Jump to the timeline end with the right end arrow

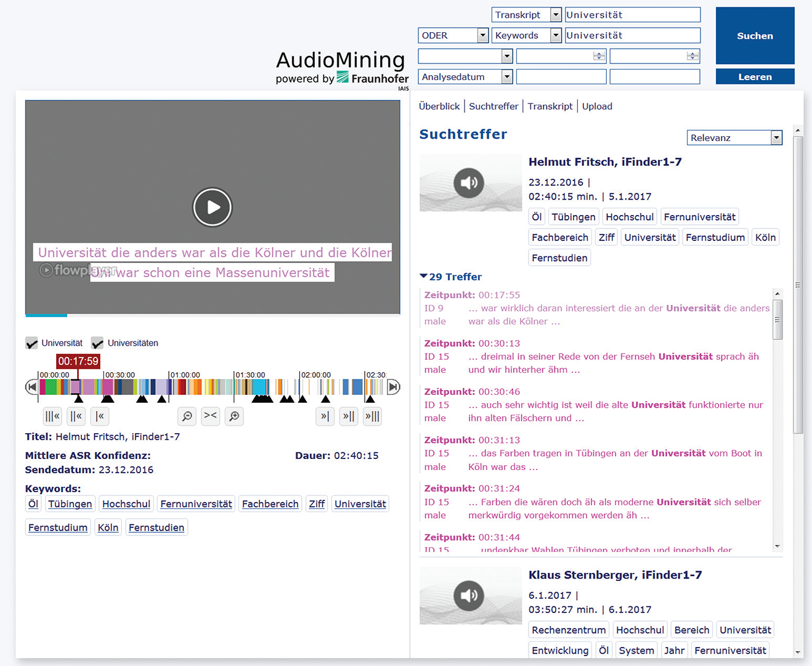tap(394, 387)
